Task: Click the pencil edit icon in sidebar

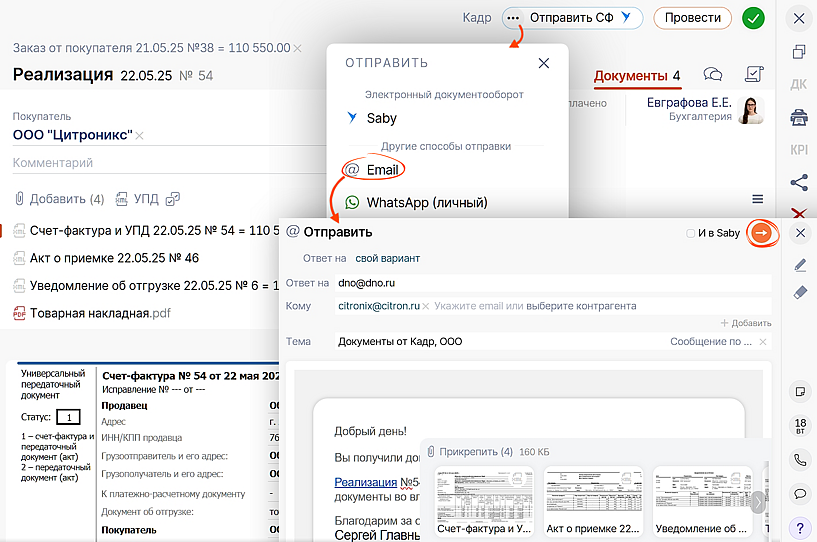Action: 799,265
